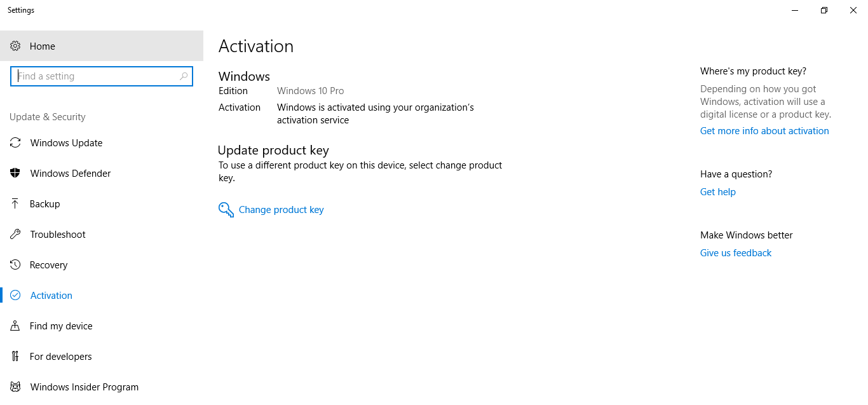Click the For developers sliders icon
The height and width of the screenshot is (405, 868).
tap(15, 357)
